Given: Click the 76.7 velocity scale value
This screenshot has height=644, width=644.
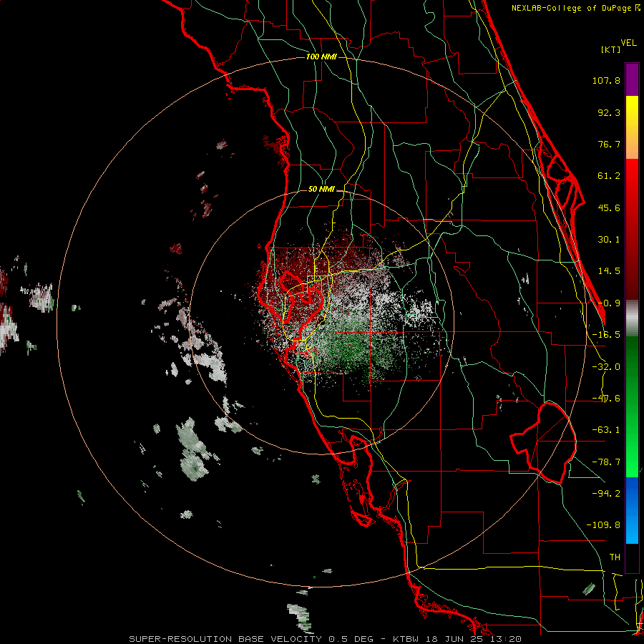Looking at the screenshot, I should pyautogui.click(x=609, y=144).
